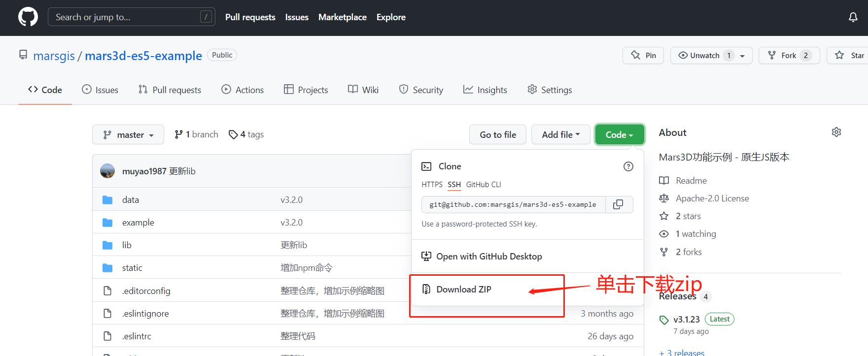Open the Unwatch notifications dropdown

711,56
